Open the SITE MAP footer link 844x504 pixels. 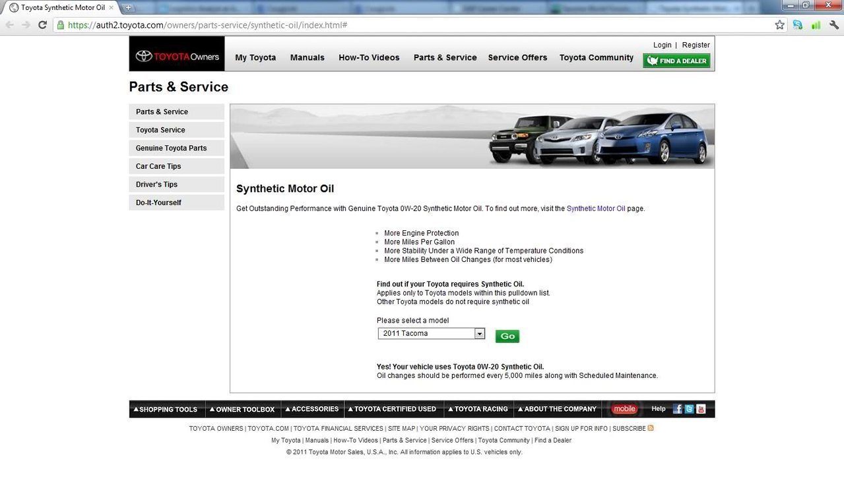click(x=402, y=429)
